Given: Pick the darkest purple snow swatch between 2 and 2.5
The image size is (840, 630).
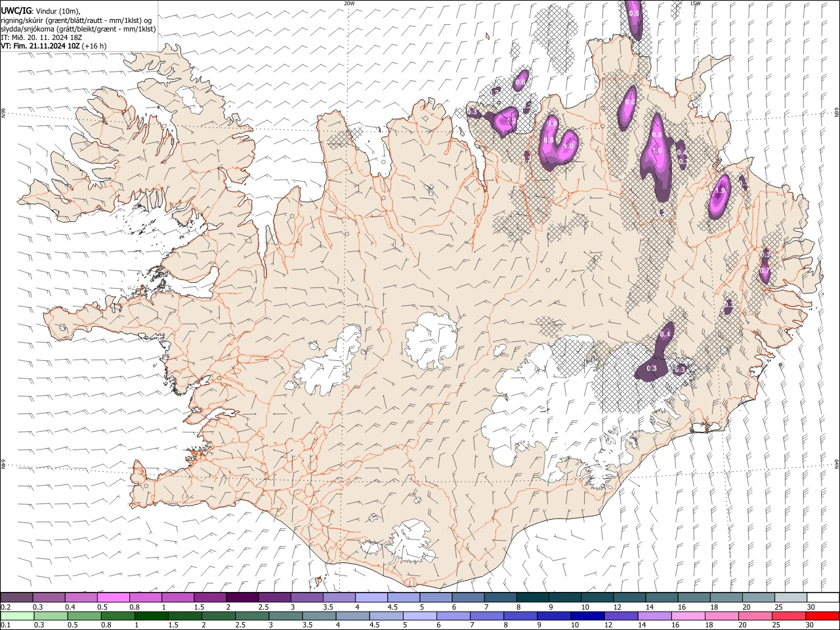Looking at the screenshot, I should (241, 598).
